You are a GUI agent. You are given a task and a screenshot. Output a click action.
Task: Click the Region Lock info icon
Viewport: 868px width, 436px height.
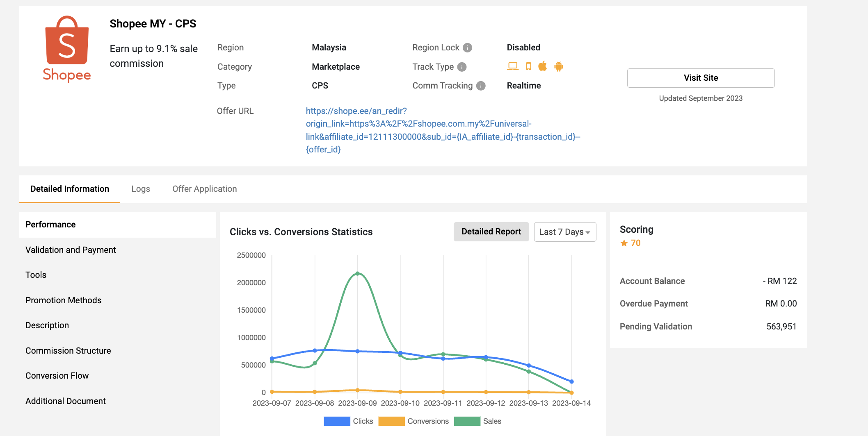[x=467, y=48]
